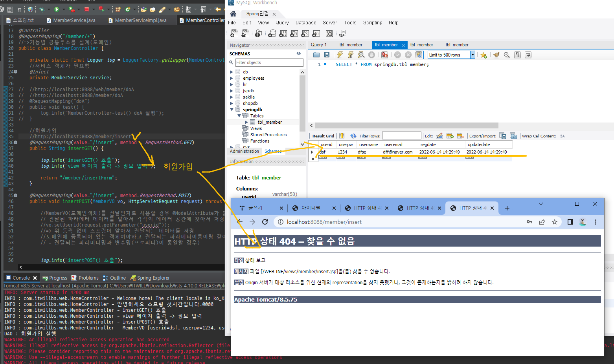The height and width of the screenshot is (364, 614).
Task: Collapse the springdb schema
Action: point(232,110)
